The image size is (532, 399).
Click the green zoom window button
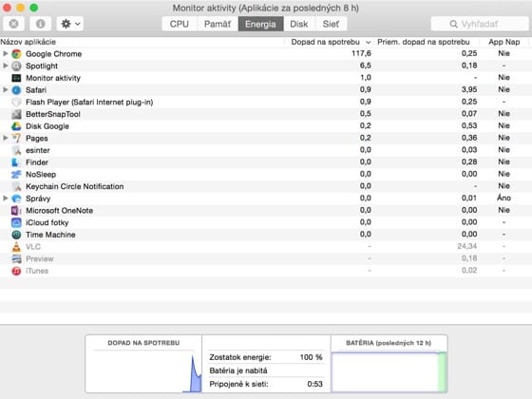[x=33, y=8]
